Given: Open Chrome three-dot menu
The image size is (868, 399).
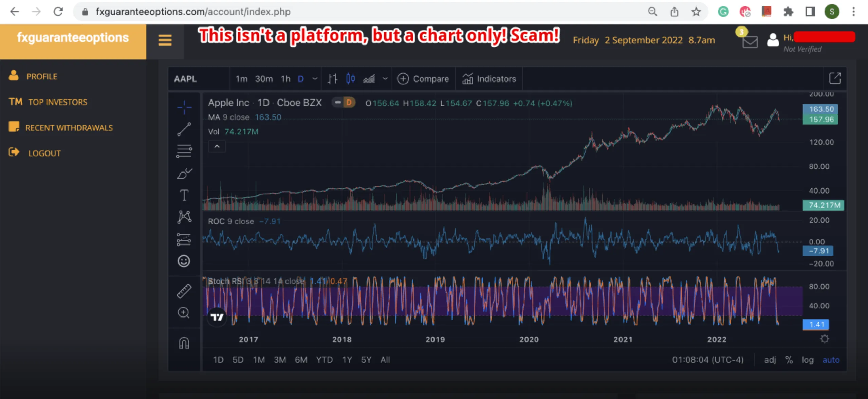Looking at the screenshot, I should coord(854,12).
